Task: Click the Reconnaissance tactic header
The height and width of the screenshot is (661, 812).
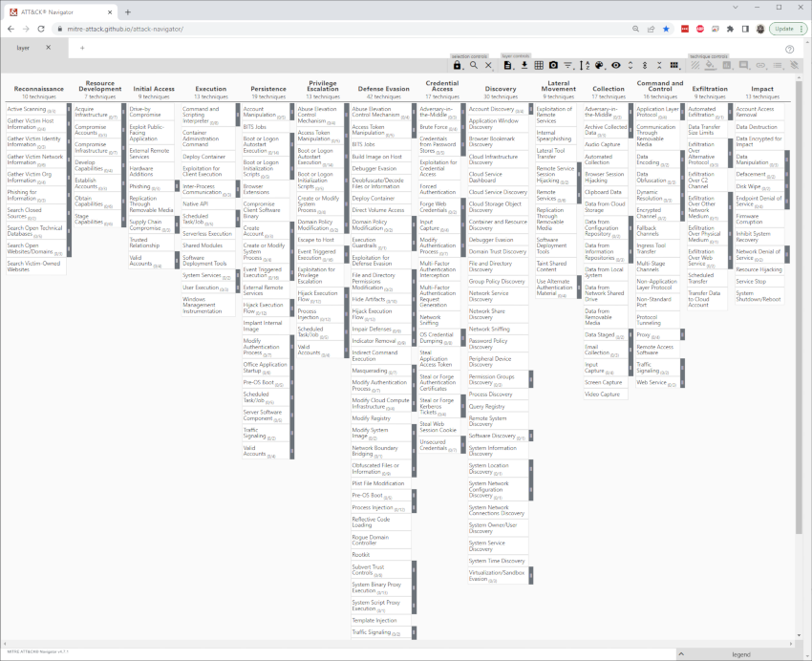Action: pyautogui.click(x=39, y=89)
